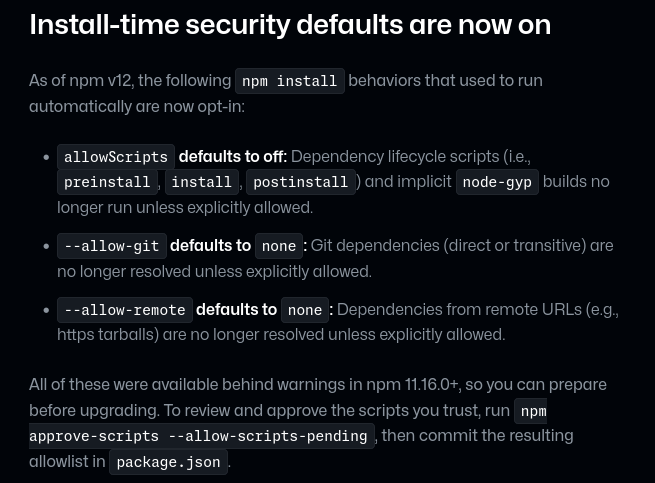The image size is (655, 483).
Task: Click the 'Git dependencies (direct or transitive)' text
Action: (x=448, y=246)
